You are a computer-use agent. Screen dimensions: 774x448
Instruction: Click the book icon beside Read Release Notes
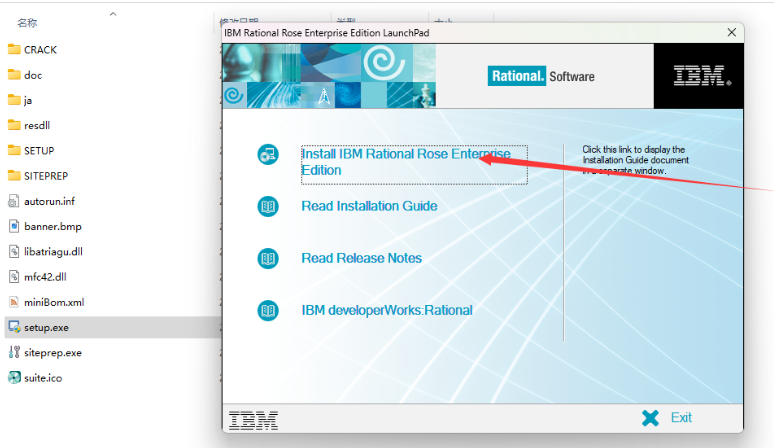pos(268,259)
